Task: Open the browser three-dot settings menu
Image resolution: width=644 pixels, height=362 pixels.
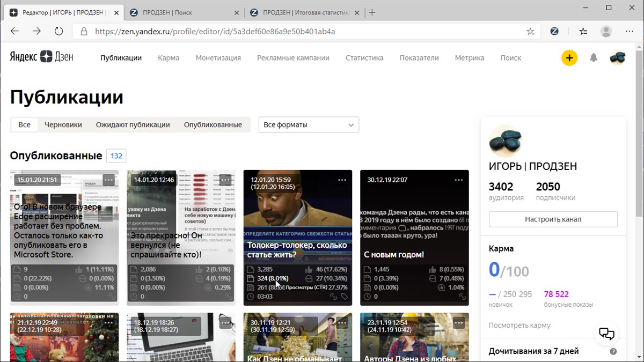Action: click(x=630, y=32)
